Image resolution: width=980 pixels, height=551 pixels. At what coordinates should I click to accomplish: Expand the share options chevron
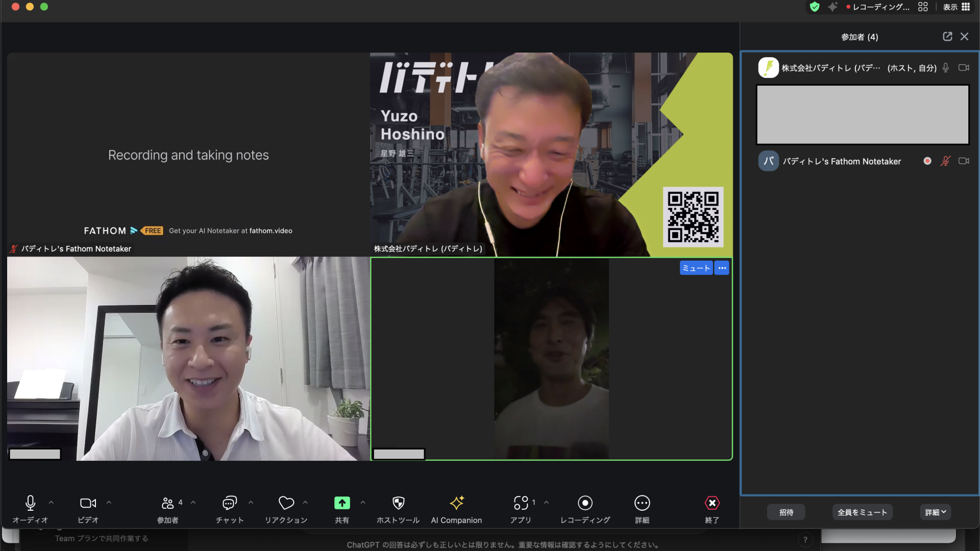click(363, 503)
